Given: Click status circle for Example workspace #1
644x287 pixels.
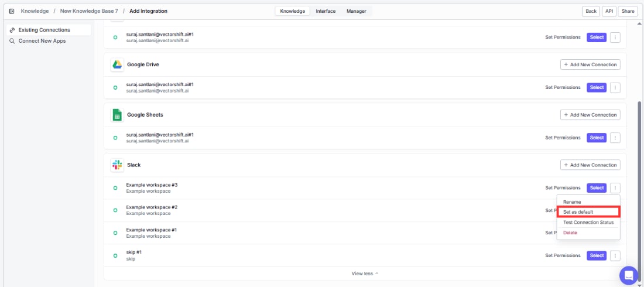Looking at the screenshot, I should 115,233.
